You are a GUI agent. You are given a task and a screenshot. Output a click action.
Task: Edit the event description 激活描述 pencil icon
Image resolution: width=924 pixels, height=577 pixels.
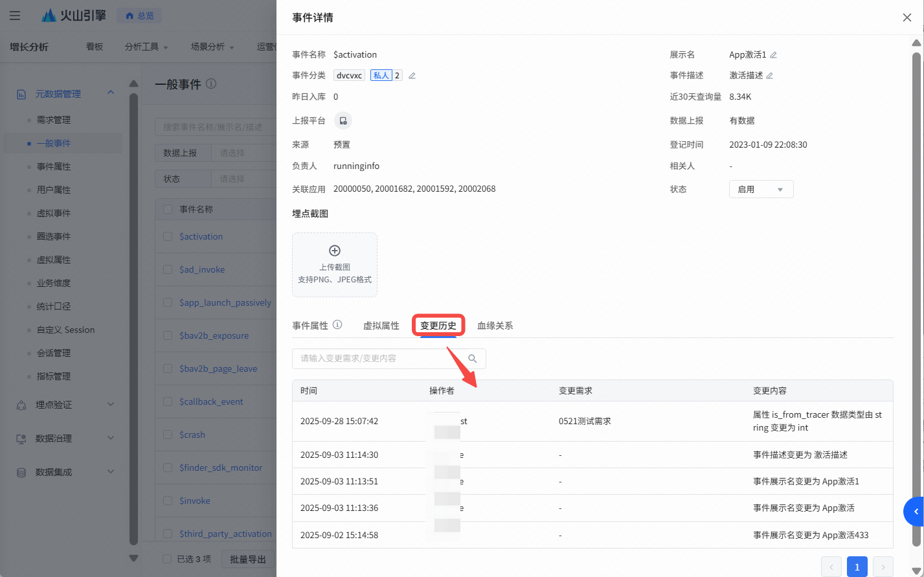[769, 76]
